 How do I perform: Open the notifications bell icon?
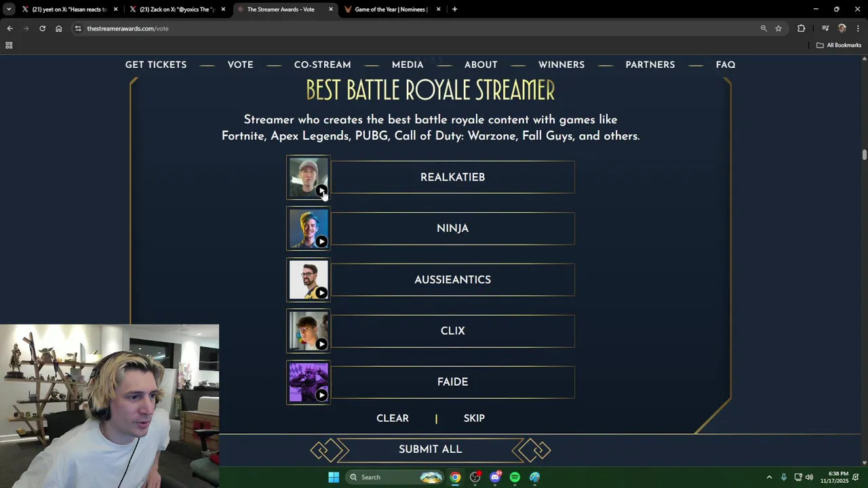pyautogui.click(x=856, y=477)
